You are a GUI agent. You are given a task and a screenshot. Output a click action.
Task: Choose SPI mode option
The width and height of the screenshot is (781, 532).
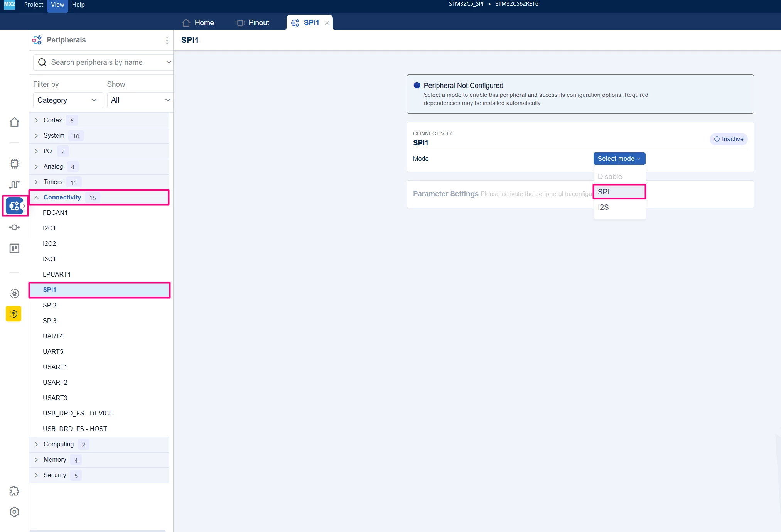pos(619,192)
